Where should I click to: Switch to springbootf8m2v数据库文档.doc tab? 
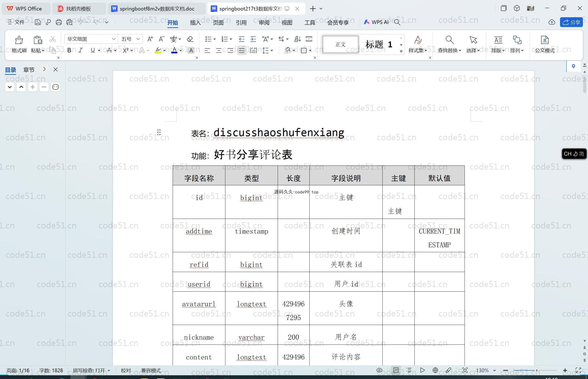157,9
